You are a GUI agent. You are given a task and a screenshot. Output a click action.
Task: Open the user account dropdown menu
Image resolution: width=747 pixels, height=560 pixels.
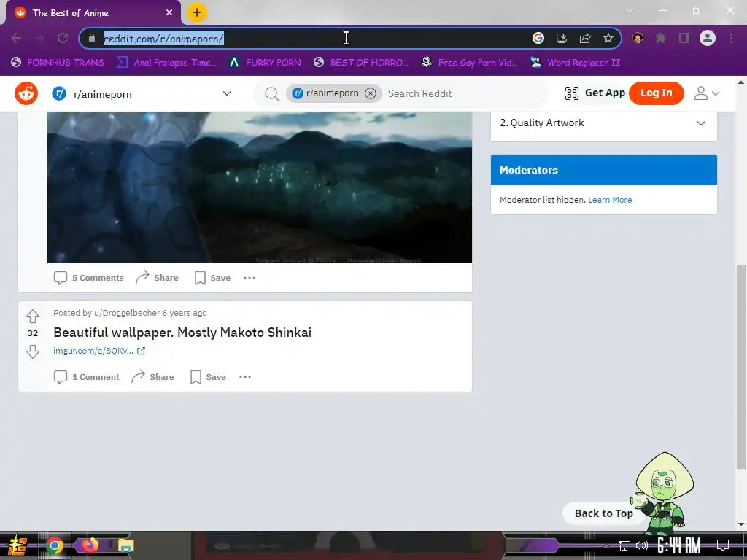pyautogui.click(x=706, y=93)
